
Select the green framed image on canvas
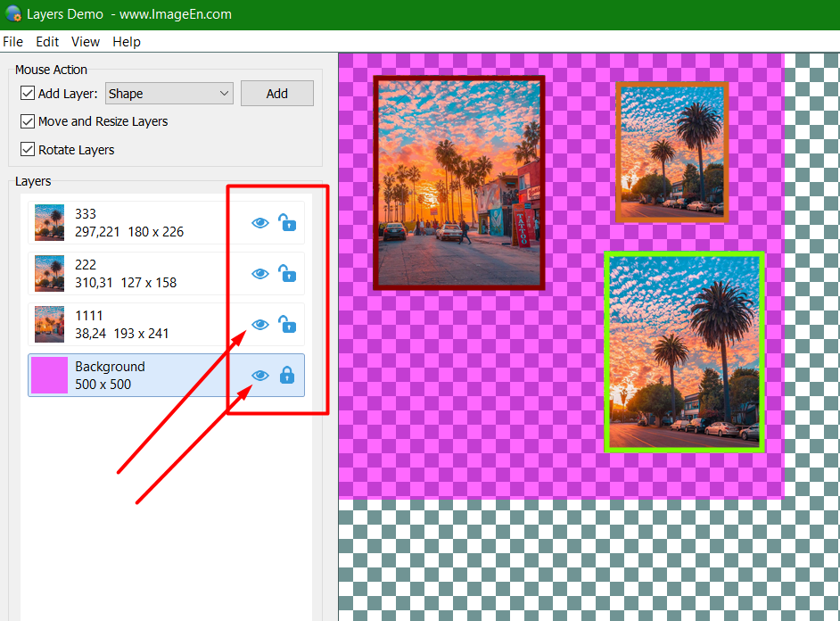click(x=684, y=352)
